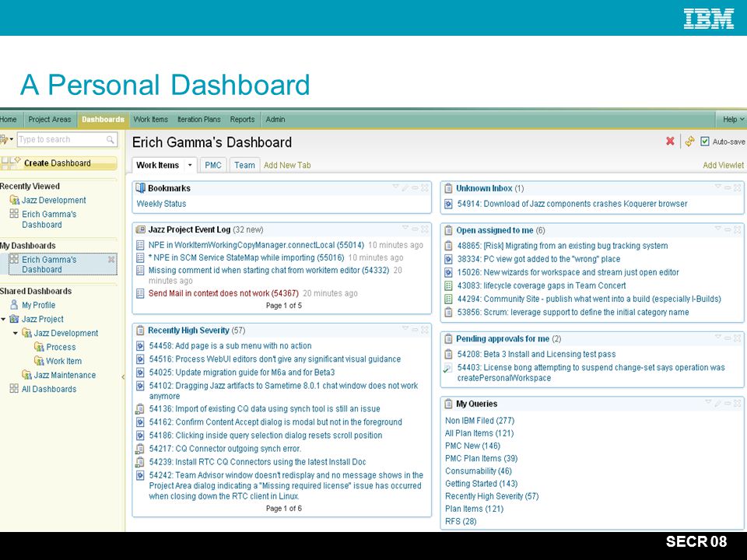Click the Pending approvals clipboard icon
This screenshot has height=560, width=747.
click(448, 339)
